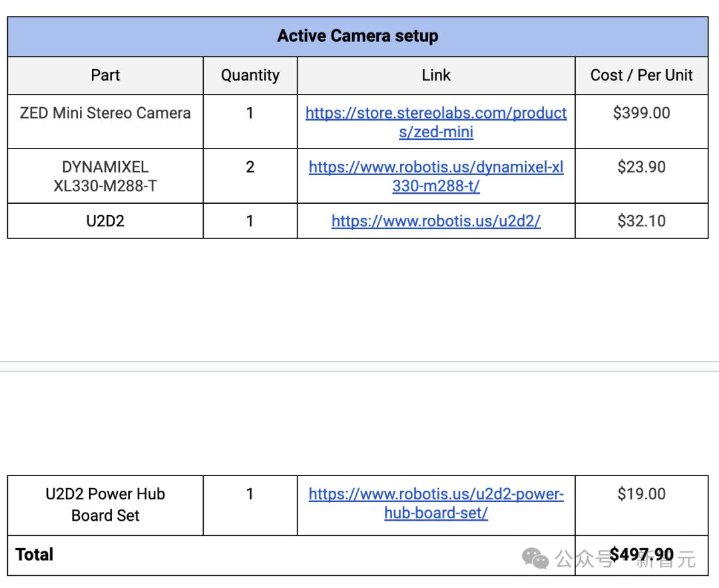Click the U2D2 Power Hub Board Set cell
Image resolution: width=719 pixels, height=588 pixels.
pos(105,505)
